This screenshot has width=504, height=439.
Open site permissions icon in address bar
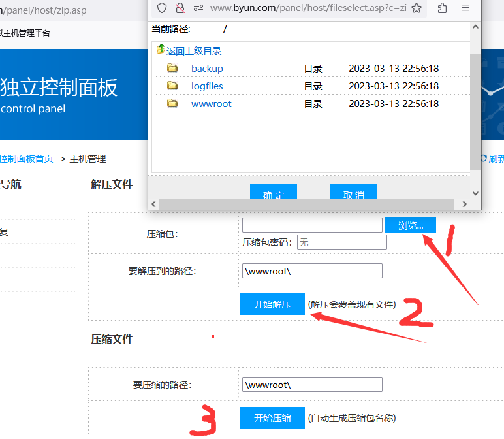198,8
